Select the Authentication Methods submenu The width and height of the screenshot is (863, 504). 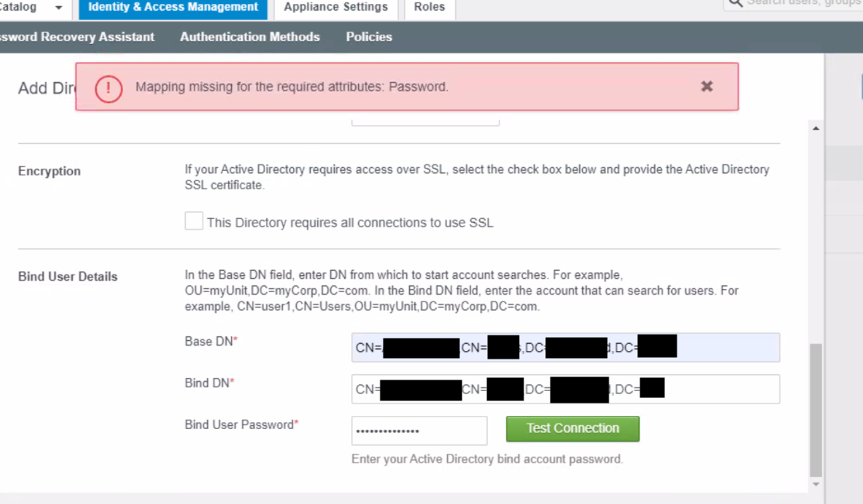[250, 37]
